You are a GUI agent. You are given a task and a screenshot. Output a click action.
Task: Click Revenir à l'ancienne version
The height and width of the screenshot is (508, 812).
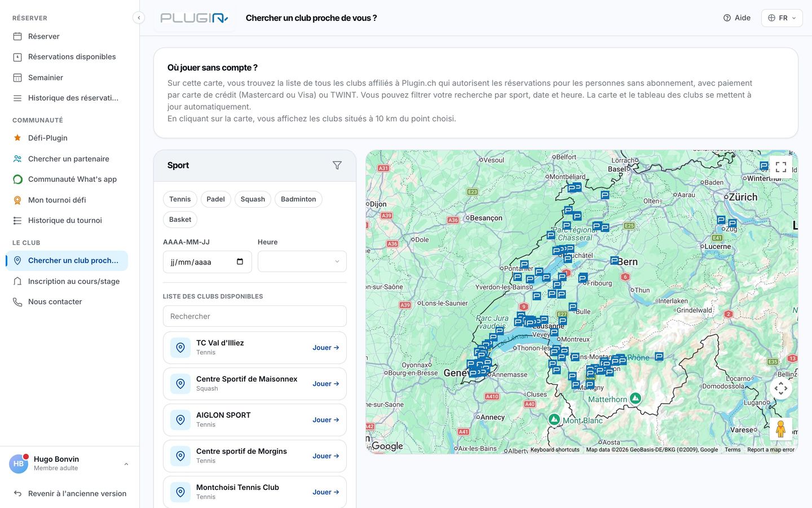[70, 493]
